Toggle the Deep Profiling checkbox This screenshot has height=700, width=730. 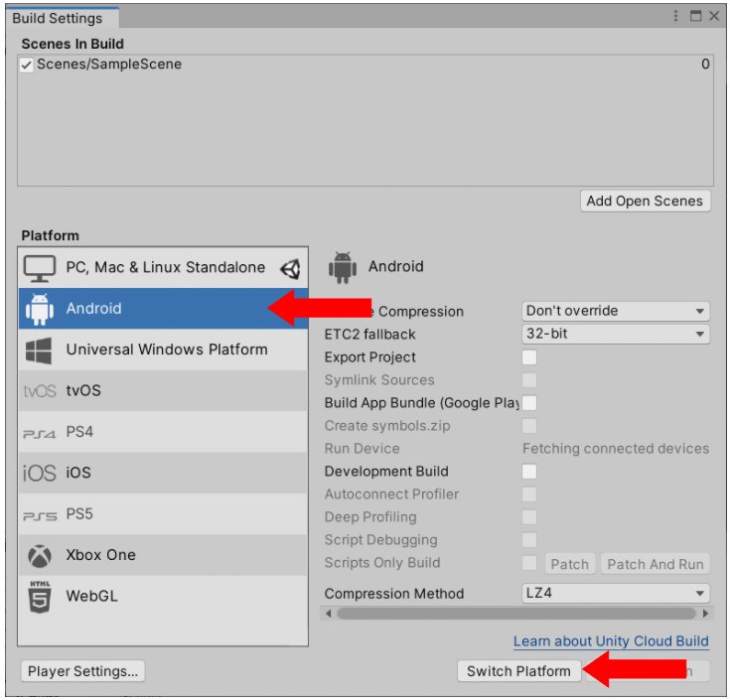click(x=529, y=517)
